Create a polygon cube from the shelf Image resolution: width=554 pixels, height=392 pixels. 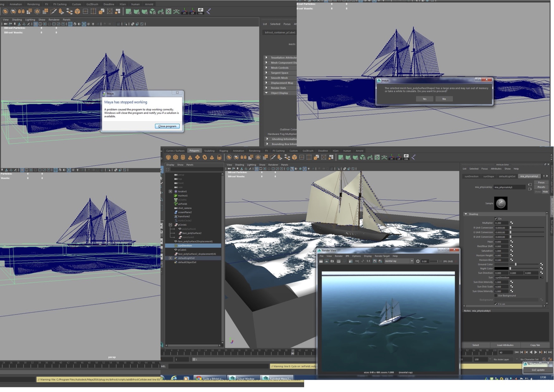(x=175, y=157)
